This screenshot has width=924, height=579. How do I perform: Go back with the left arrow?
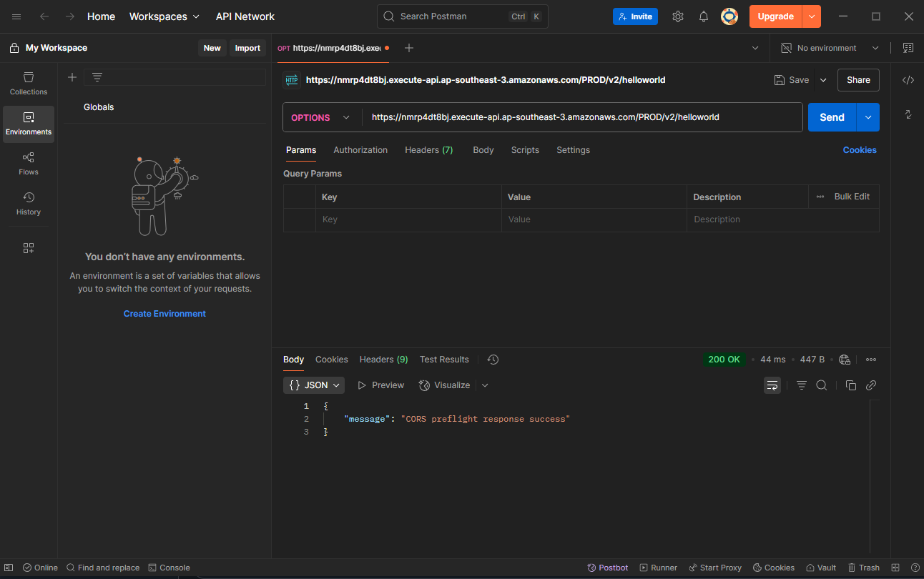[44, 16]
